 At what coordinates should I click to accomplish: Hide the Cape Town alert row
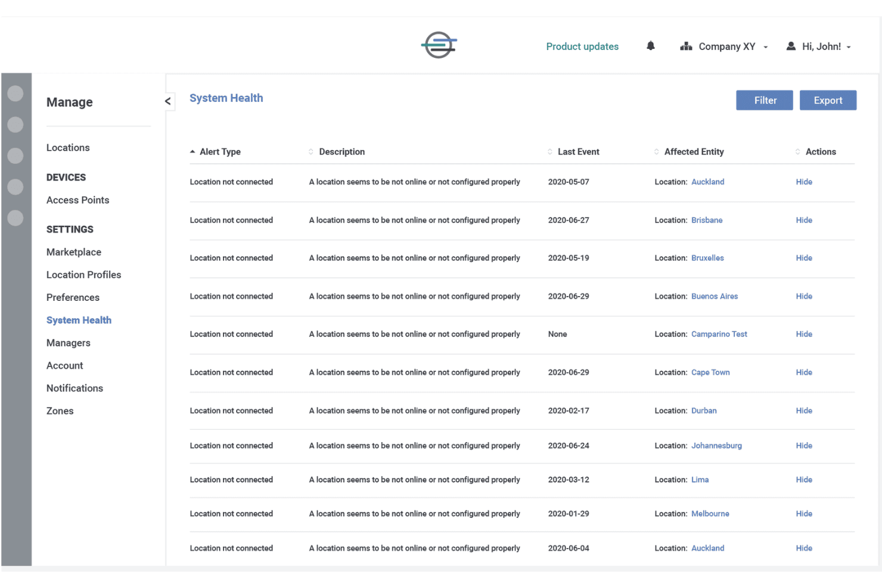[x=804, y=372]
